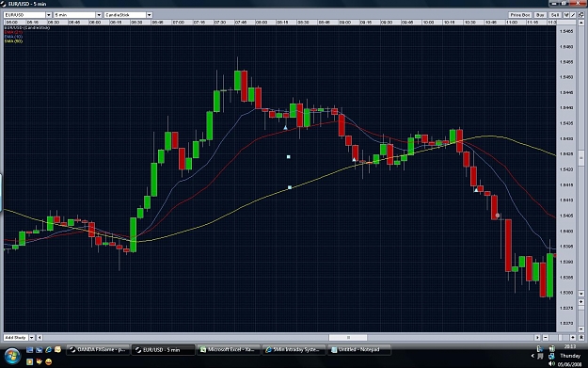Click the media player quick launch icon
Image resolution: width=588 pixels, height=368 pixels.
point(29,361)
